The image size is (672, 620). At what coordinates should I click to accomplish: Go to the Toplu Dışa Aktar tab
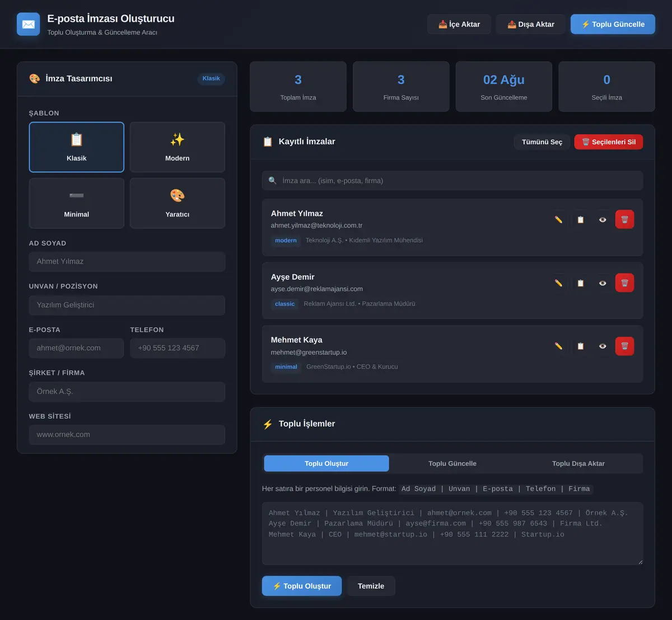578,463
